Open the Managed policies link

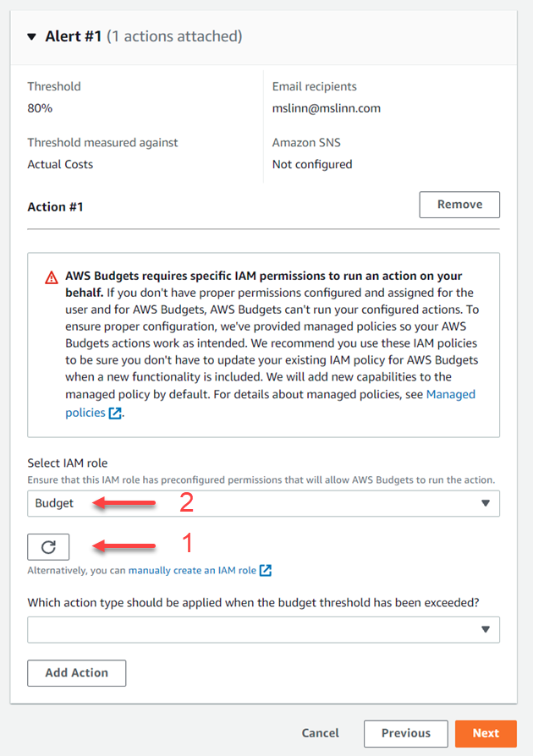click(451, 395)
